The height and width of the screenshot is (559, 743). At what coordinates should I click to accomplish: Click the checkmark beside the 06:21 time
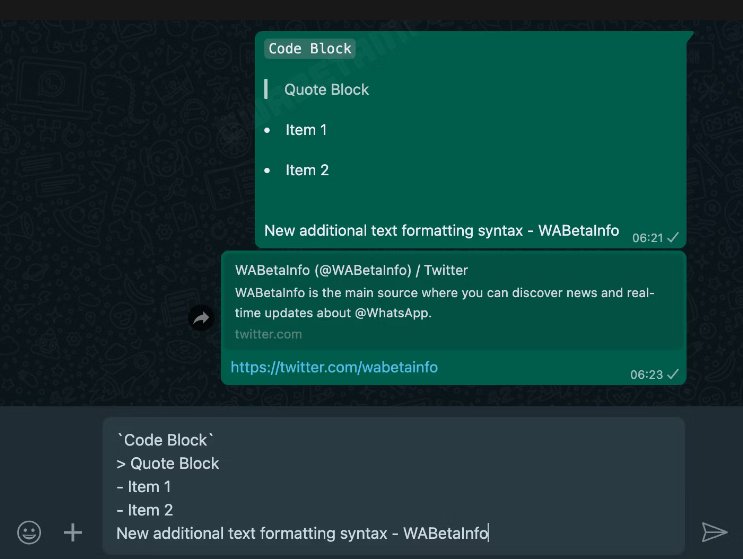(673, 238)
